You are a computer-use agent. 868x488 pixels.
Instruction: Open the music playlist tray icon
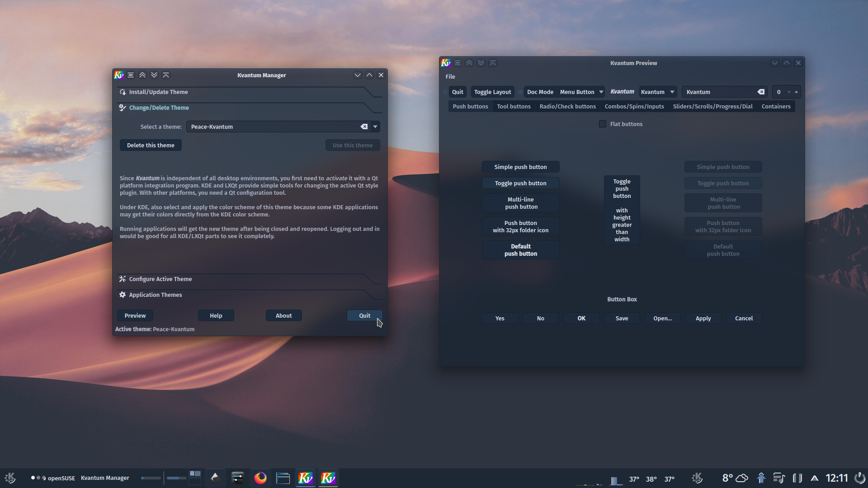click(x=779, y=478)
